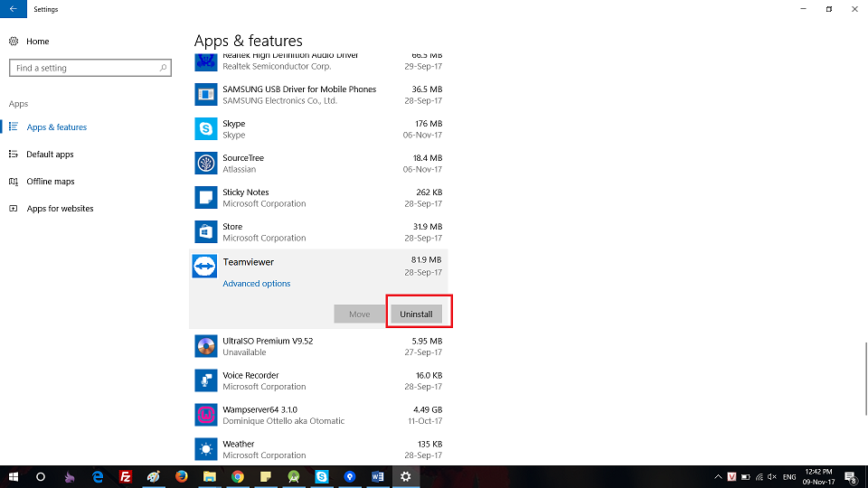Click the vertical scrollbar thumb of apps list

866,379
